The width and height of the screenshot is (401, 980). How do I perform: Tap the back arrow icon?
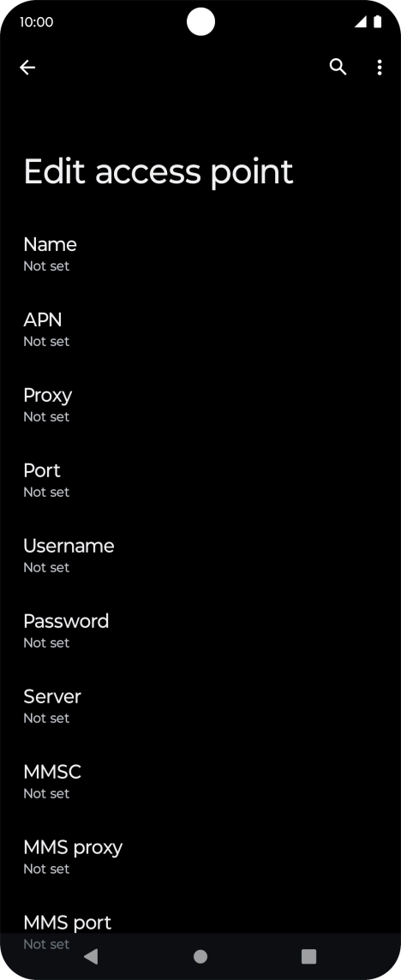[x=27, y=68]
